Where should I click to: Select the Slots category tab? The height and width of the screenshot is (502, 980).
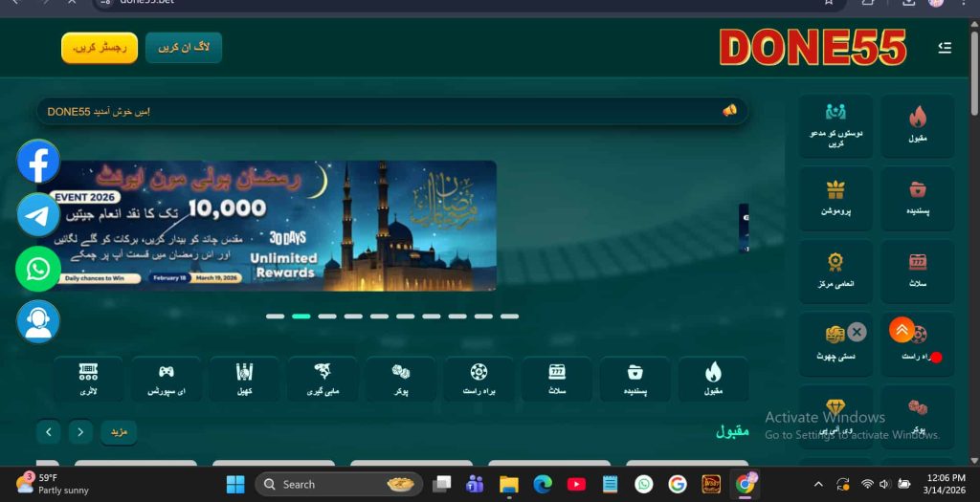(557, 380)
